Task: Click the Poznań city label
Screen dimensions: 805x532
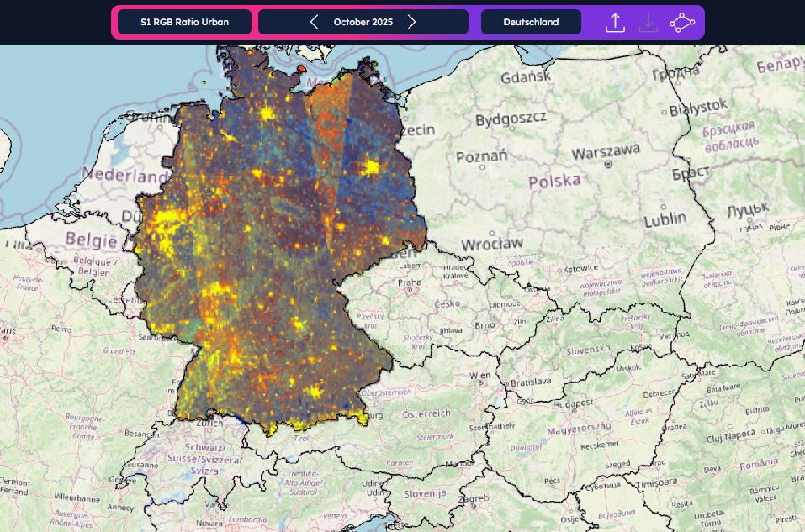Action: pyautogui.click(x=481, y=157)
